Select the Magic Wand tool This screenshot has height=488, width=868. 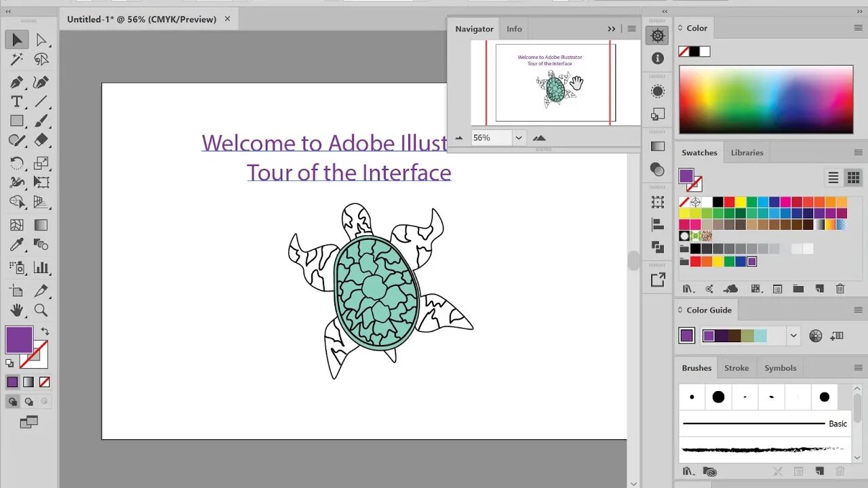[x=17, y=60]
